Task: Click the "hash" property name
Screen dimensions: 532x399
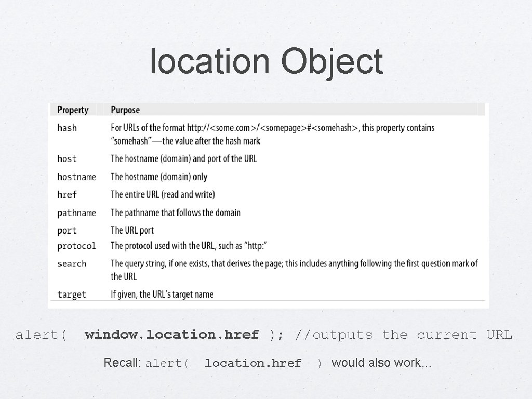Action: click(67, 128)
